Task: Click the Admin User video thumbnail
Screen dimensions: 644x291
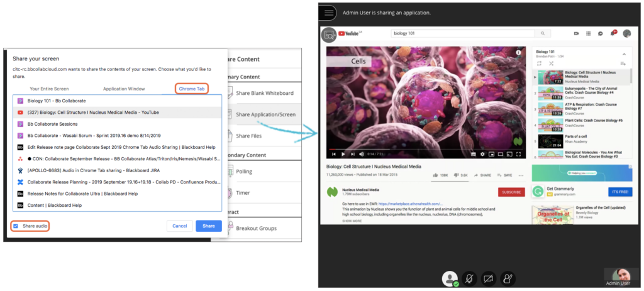Action: click(622, 277)
